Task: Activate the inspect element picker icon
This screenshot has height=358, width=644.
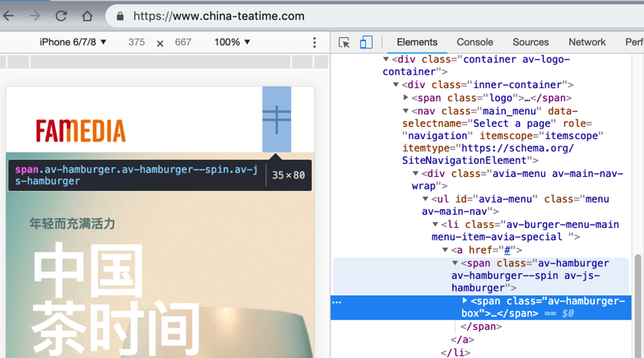Action: point(344,42)
